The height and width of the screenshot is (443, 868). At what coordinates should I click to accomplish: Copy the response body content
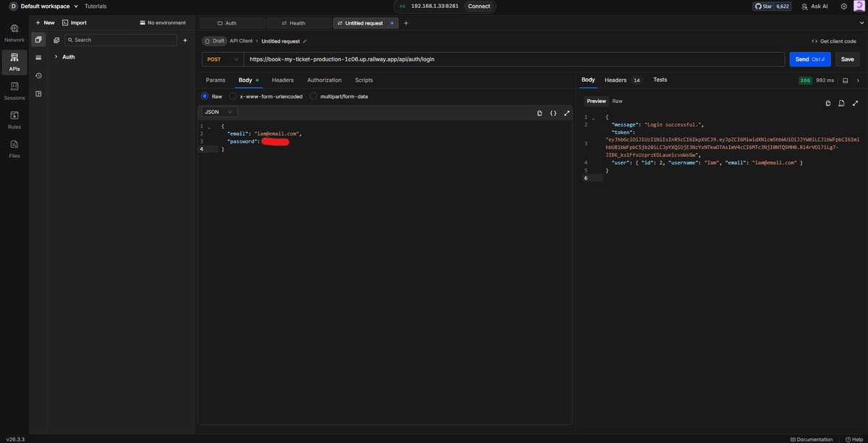coord(828,104)
